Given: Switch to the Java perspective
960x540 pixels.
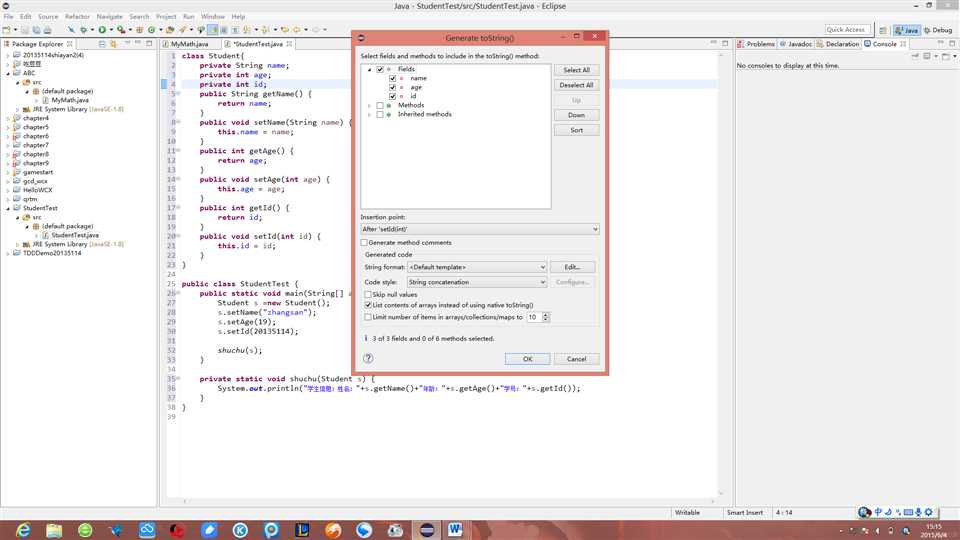Looking at the screenshot, I should pyautogui.click(x=907, y=30).
